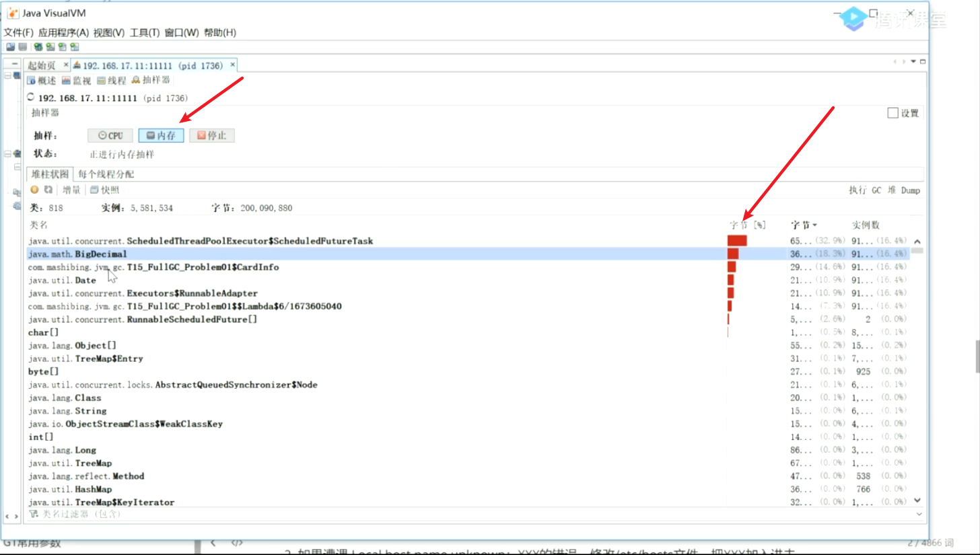Select the Lambda$6/1673605040 row

(468, 306)
